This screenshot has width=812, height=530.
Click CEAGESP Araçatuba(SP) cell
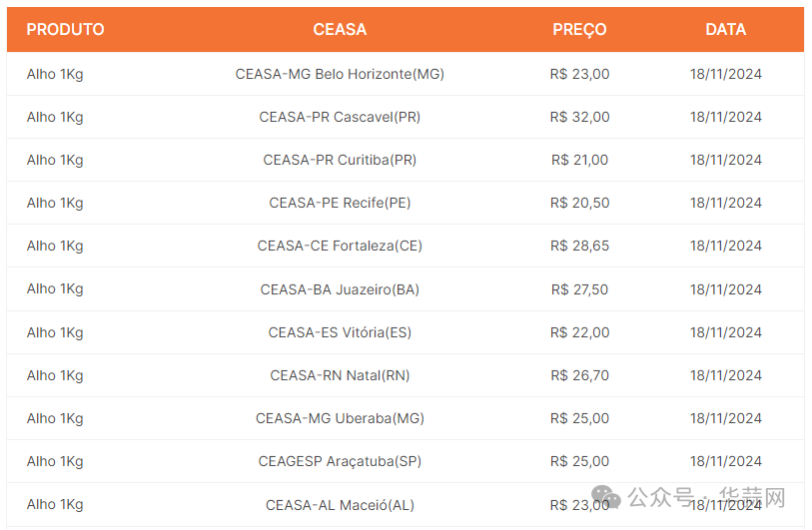coord(340,461)
